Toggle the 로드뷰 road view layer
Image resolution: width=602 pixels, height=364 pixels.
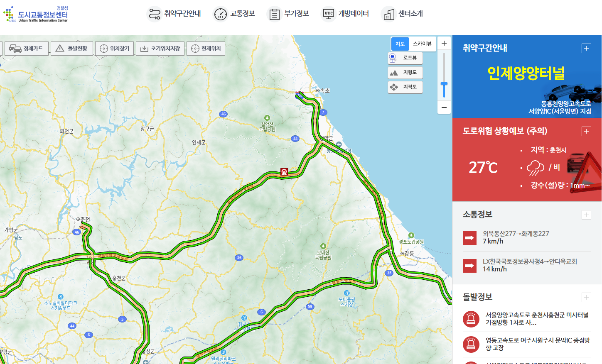tap(405, 58)
